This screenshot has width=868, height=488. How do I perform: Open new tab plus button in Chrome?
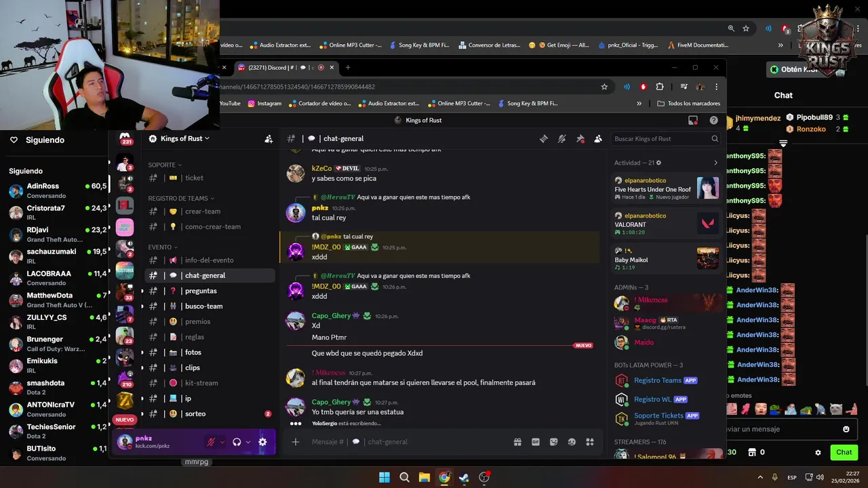coord(348,68)
